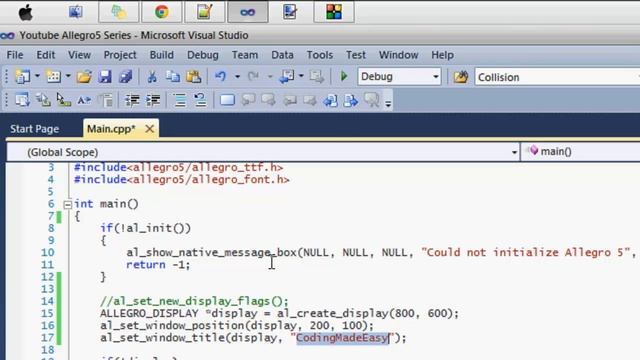
Task: Click the Windows four-color squares icon
Action: (x=334, y=12)
